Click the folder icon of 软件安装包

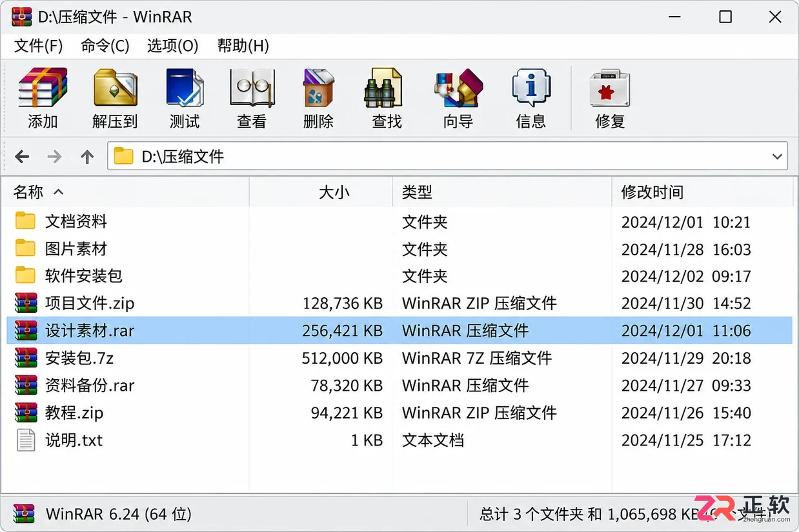pyautogui.click(x=25, y=275)
